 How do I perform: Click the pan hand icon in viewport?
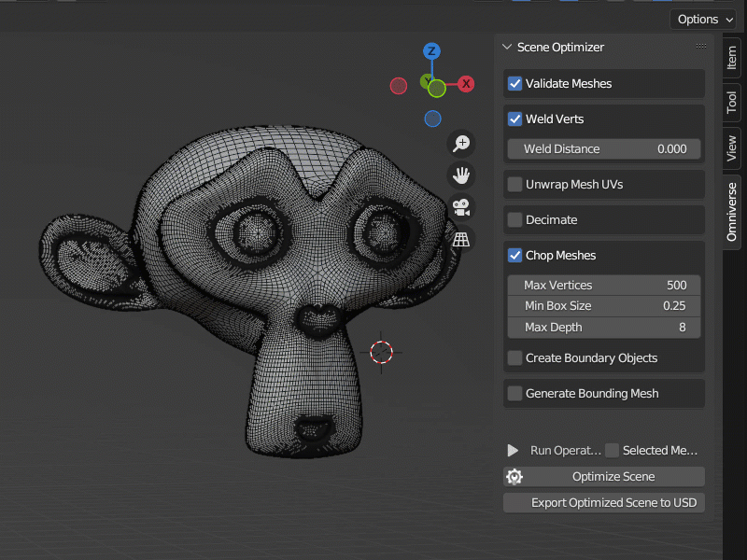[461, 175]
